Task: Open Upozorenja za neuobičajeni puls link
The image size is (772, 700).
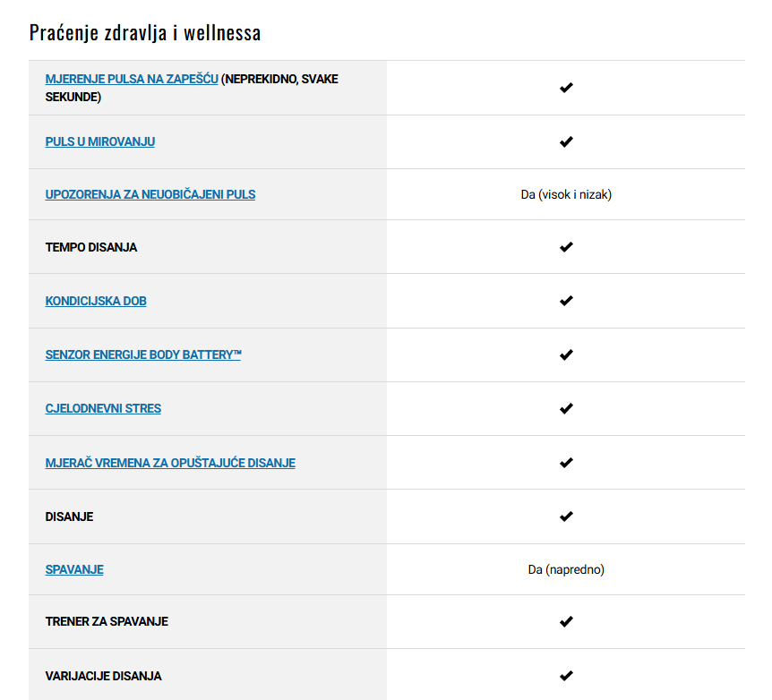Action: (x=150, y=194)
